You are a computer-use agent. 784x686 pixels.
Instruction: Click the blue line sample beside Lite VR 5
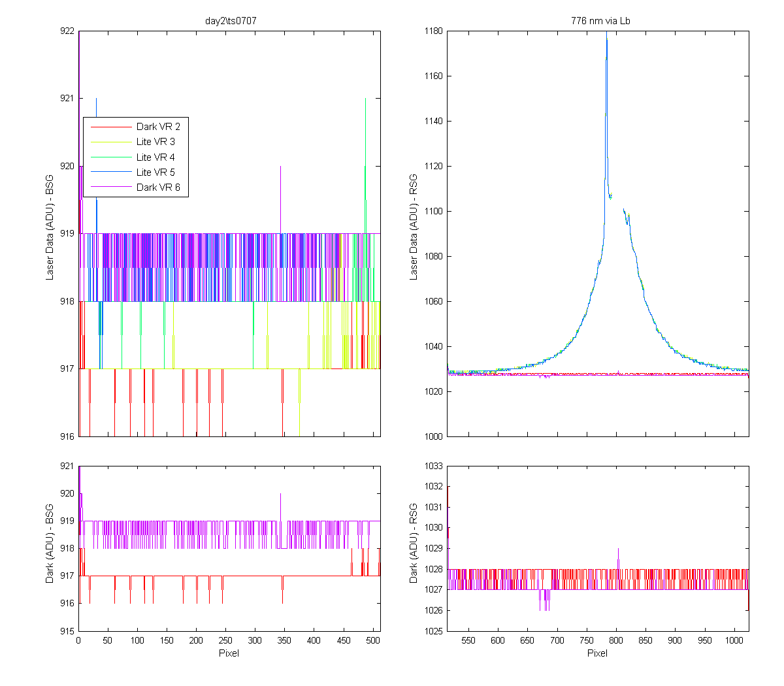111,172
